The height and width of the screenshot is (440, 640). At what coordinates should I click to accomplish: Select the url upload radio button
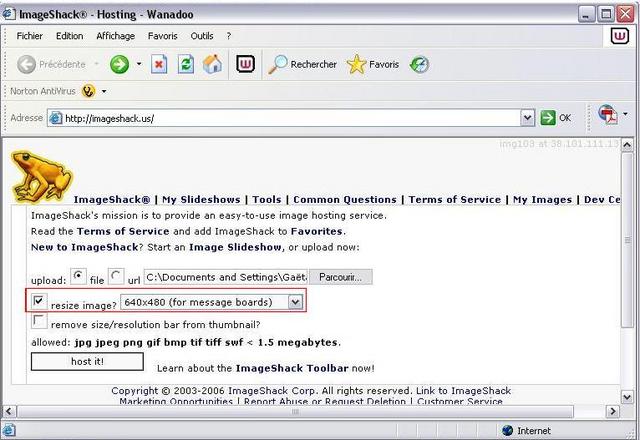(x=116, y=276)
